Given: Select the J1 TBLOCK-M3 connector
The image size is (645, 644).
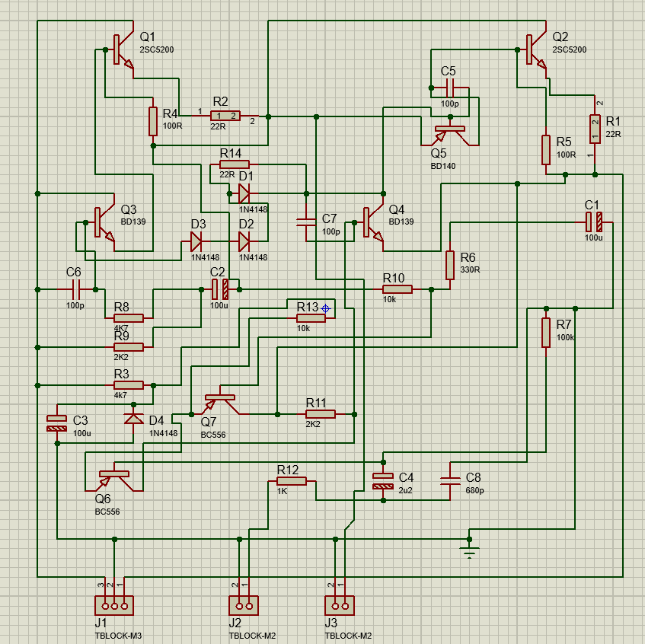Looking at the screenshot, I should [114, 605].
